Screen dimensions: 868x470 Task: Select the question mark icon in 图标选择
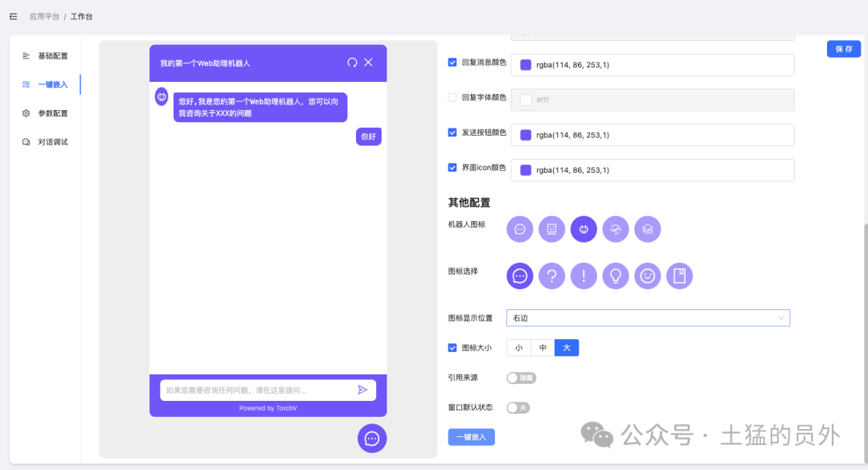coord(552,276)
